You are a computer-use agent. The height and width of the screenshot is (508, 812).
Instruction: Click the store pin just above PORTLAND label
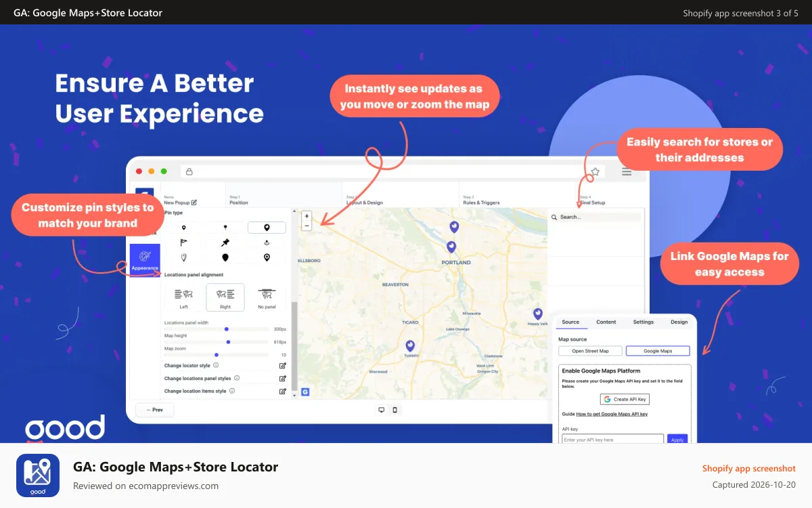[x=451, y=247]
